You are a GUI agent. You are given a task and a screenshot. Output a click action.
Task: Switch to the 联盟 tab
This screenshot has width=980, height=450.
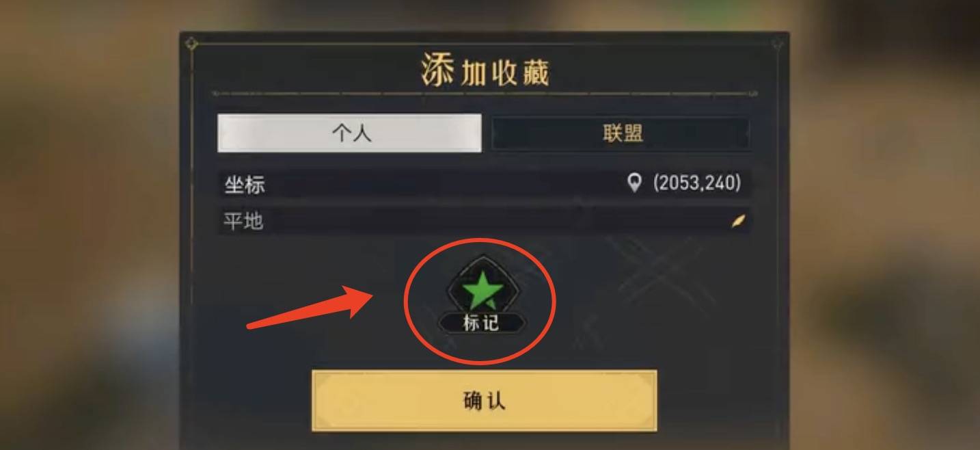pyautogui.click(x=621, y=133)
